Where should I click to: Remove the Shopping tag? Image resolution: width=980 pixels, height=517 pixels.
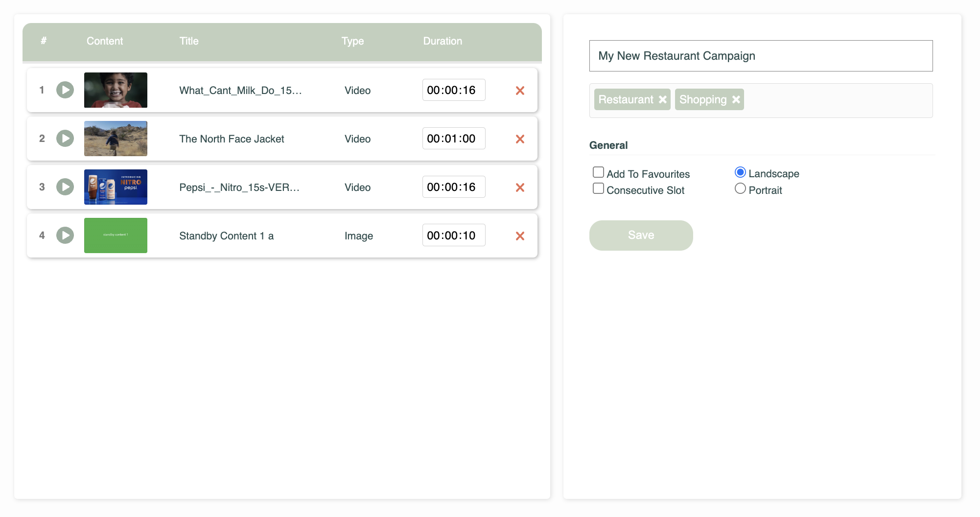[736, 99]
